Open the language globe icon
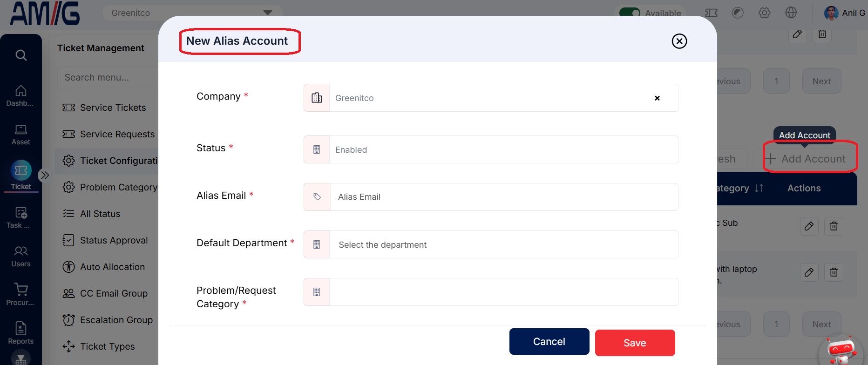 pos(791,13)
